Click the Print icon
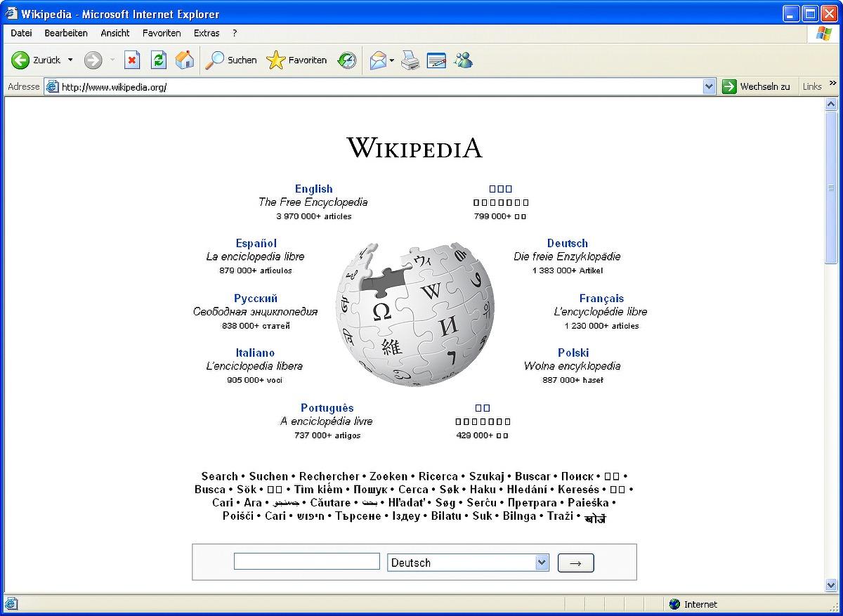Viewport: 843px width, 616px height. pos(410,60)
